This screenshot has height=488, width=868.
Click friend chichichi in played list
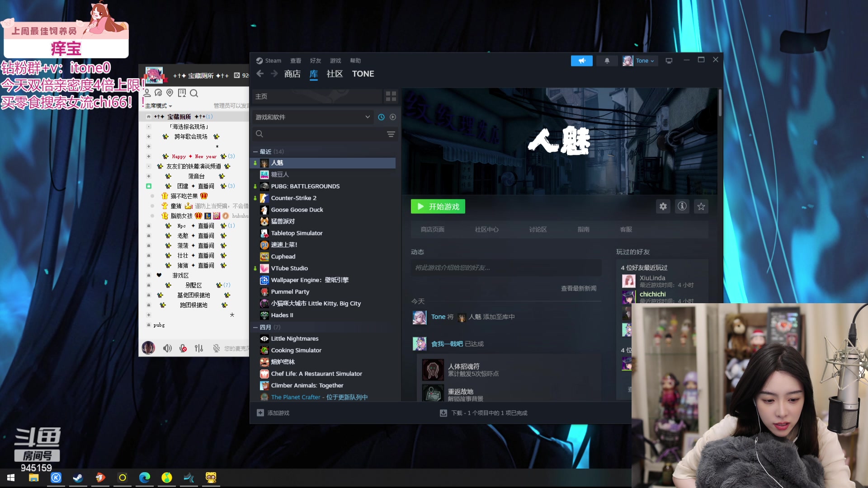[x=653, y=294]
